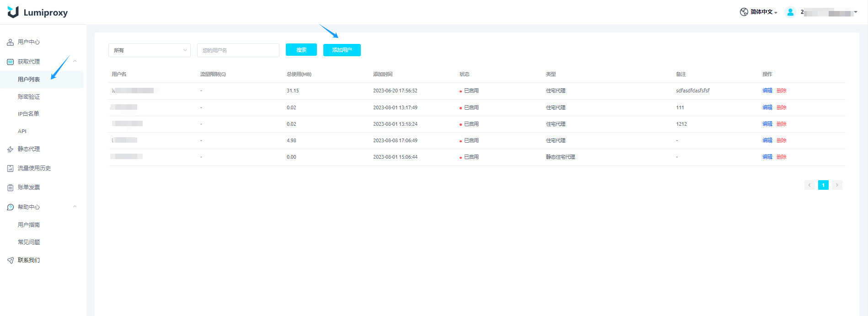Click the 静态代理 lightning icon

point(10,149)
